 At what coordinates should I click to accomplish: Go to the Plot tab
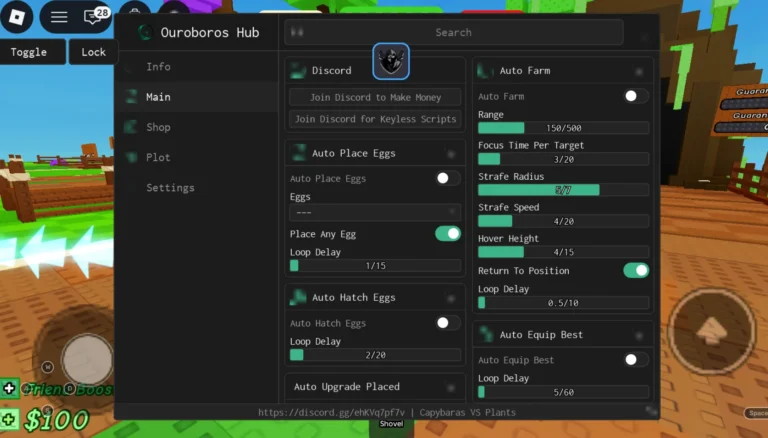coord(197,157)
